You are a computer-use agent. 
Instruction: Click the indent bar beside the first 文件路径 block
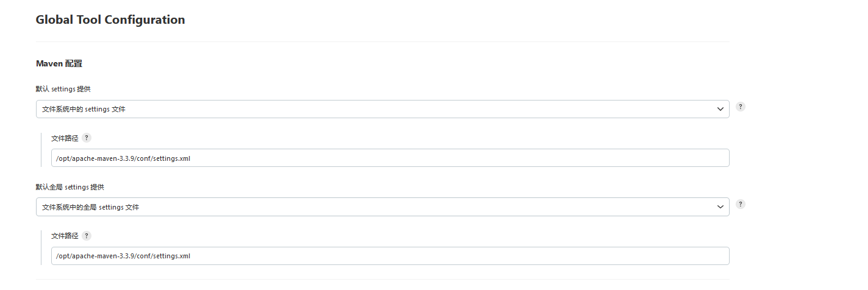[x=41, y=150]
